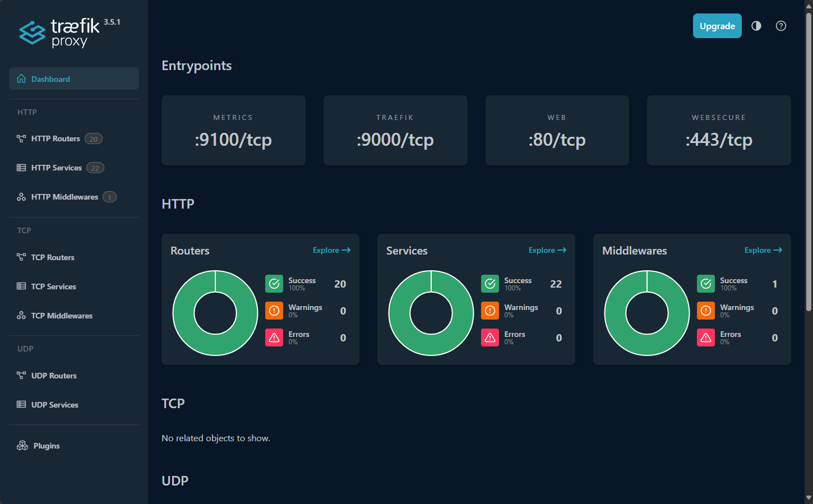
Task: Click the TCP Middlewares sidebar icon
Action: click(21, 316)
